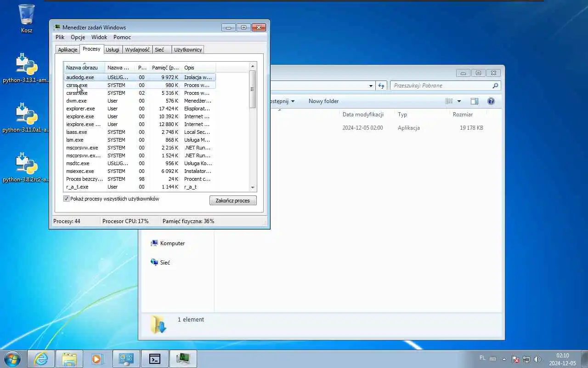Click the search magnifier icon in Explorer
Image resolution: width=588 pixels, height=368 pixels.
tap(495, 86)
